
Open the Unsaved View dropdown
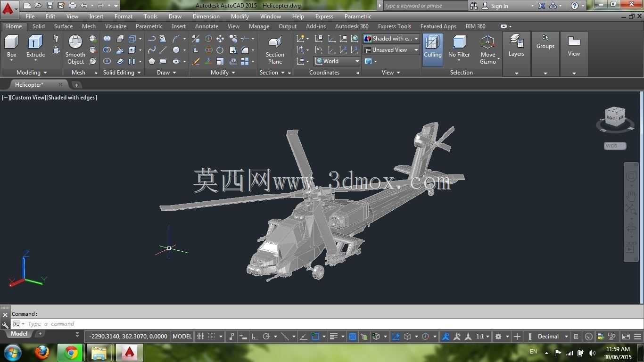pos(391,50)
